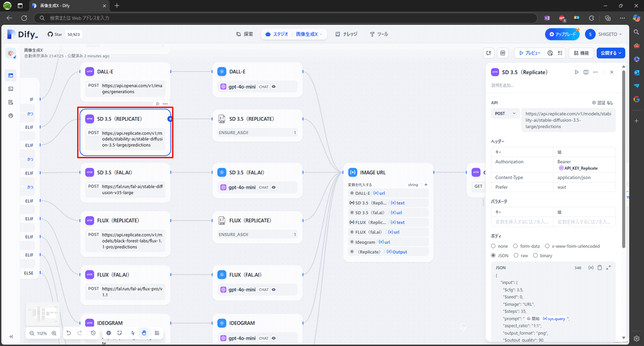
Task: Select the FLUX (REPLICATE) HTTP node
Action: 125,233
